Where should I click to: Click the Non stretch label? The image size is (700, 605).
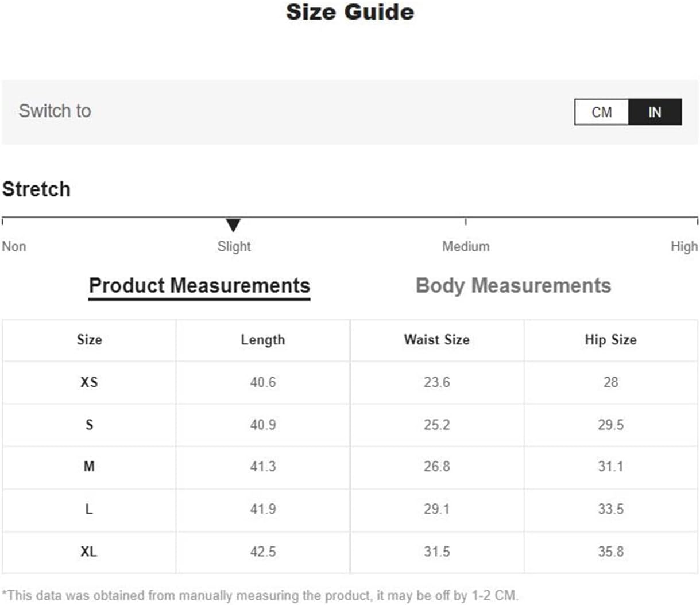tap(14, 246)
